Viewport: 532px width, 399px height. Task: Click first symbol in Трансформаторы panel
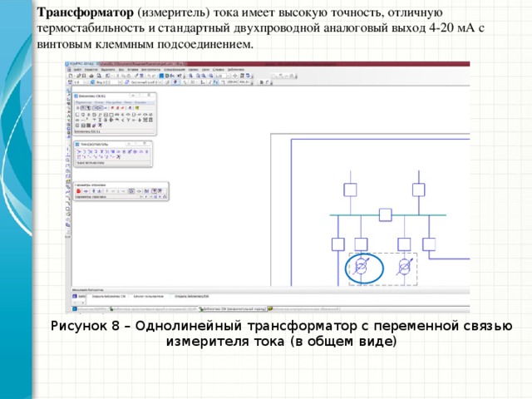coord(79,151)
